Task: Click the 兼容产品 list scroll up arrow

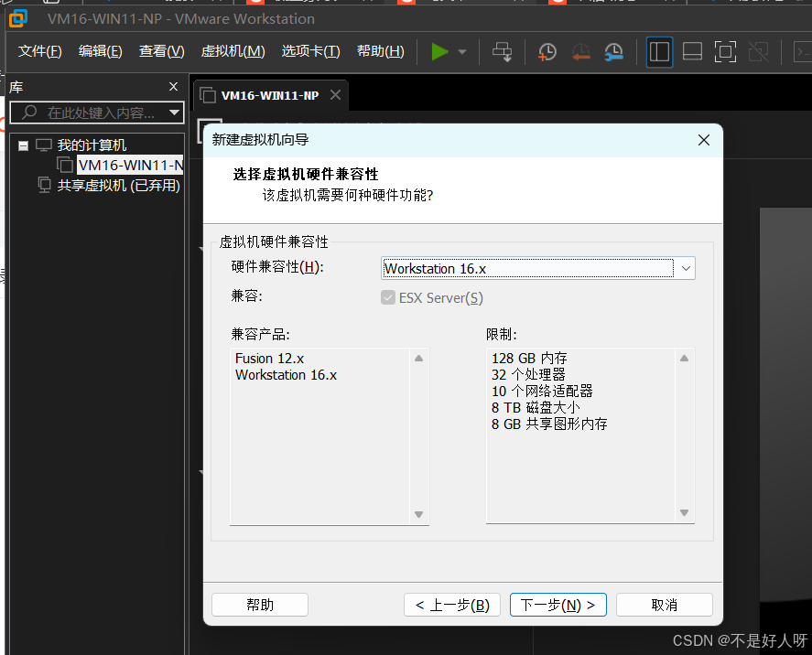Action: pos(419,358)
